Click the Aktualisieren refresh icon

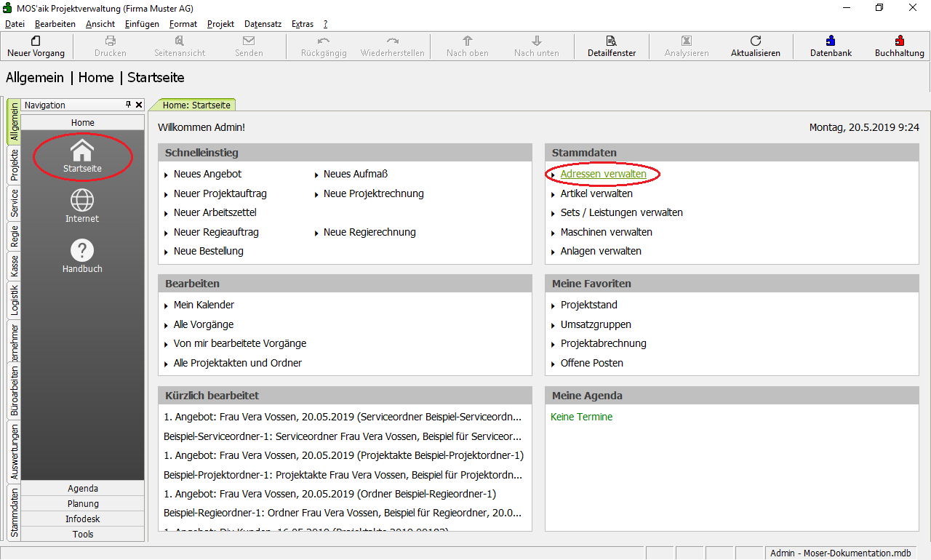(x=756, y=41)
